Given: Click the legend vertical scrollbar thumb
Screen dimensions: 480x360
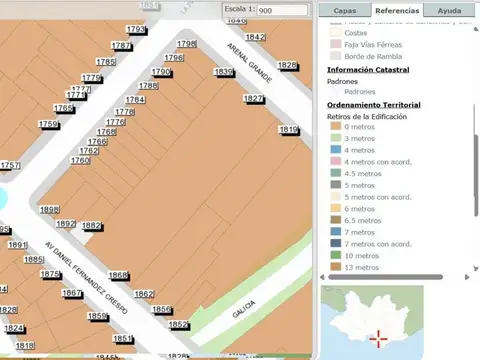Looking at the screenshot, I should pos(476,176).
